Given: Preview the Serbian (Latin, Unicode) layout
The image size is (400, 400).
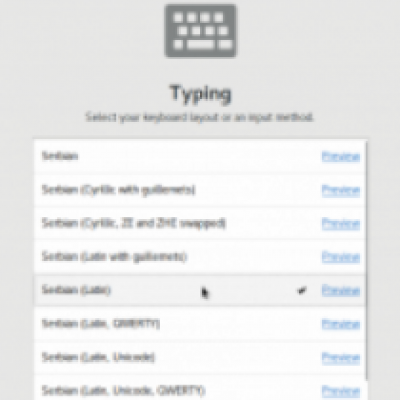Looking at the screenshot, I should (341, 357).
